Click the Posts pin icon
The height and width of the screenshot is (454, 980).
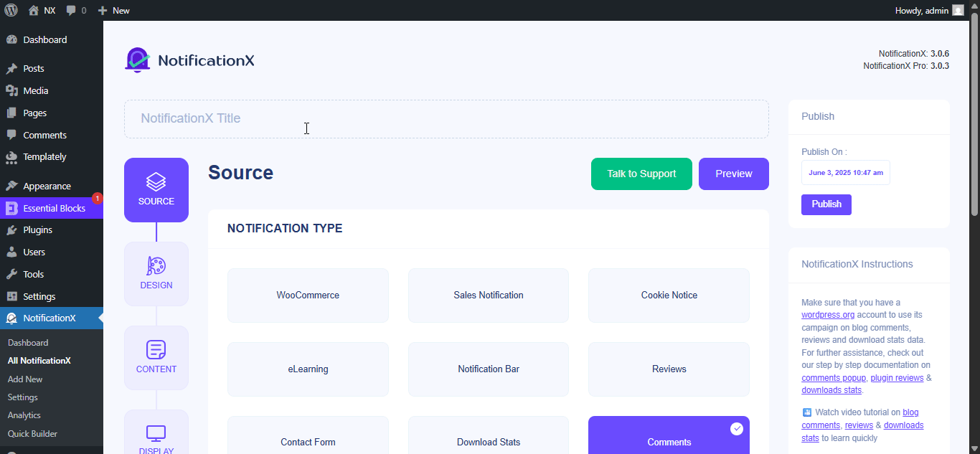pos(11,69)
